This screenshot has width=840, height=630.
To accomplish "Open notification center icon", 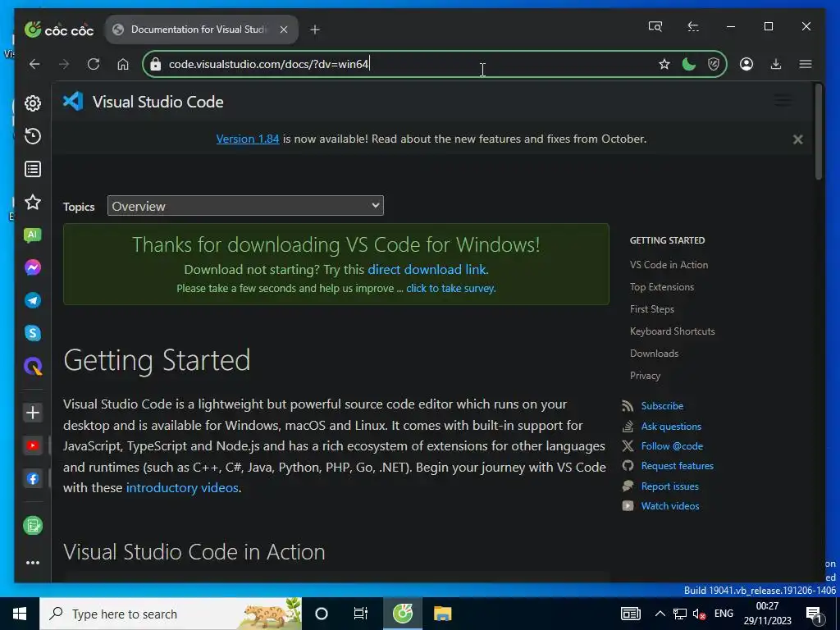I will coord(814,615).
